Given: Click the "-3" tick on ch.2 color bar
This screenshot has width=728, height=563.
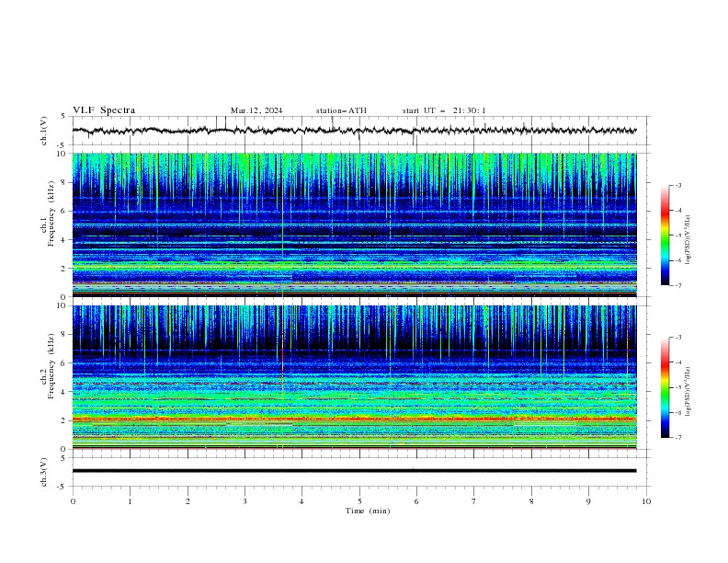Looking at the screenshot, I should (678, 338).
